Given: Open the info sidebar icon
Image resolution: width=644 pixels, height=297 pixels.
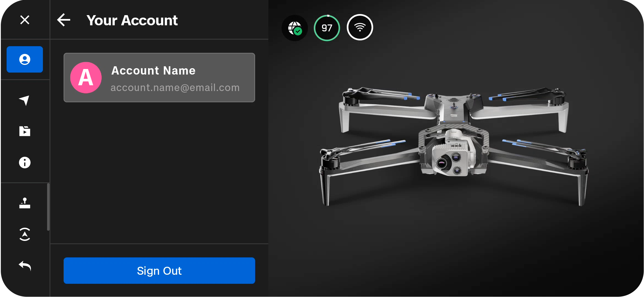Looking at the screenshot, I should click(x=25, y=163).
